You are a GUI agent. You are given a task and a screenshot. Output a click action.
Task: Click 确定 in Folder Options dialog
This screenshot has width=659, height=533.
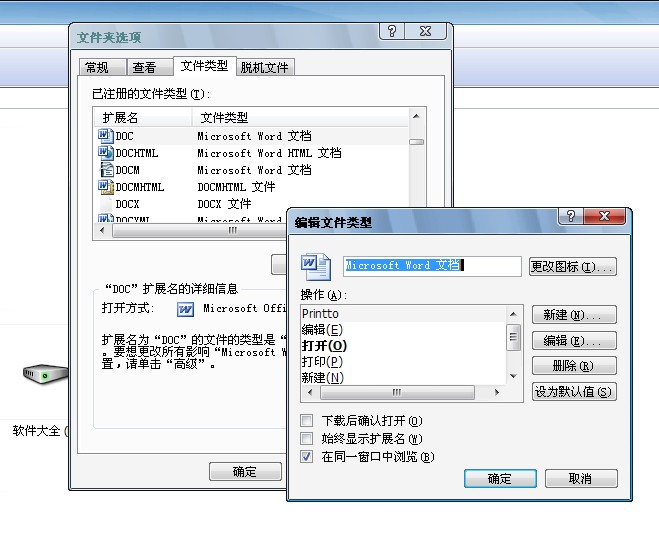pos(245,472)
